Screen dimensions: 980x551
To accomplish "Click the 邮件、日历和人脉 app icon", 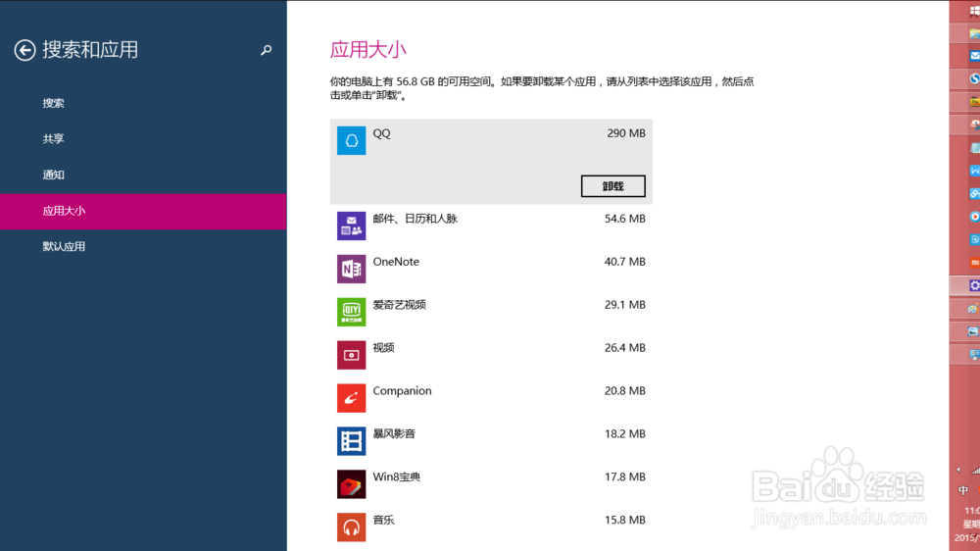I will click(351, 225).
